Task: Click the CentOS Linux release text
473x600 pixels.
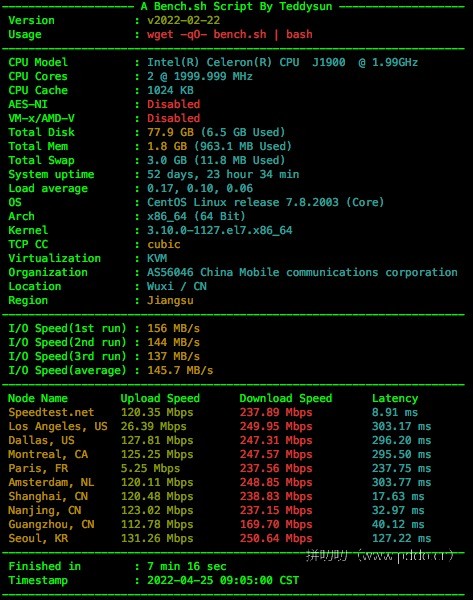Action: point(265,202)
